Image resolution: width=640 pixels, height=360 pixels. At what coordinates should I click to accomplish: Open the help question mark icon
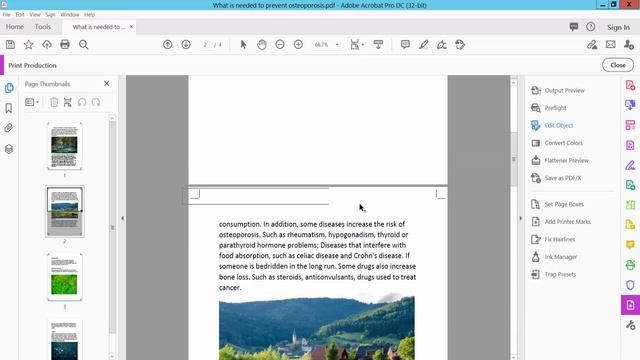[591, 27]
